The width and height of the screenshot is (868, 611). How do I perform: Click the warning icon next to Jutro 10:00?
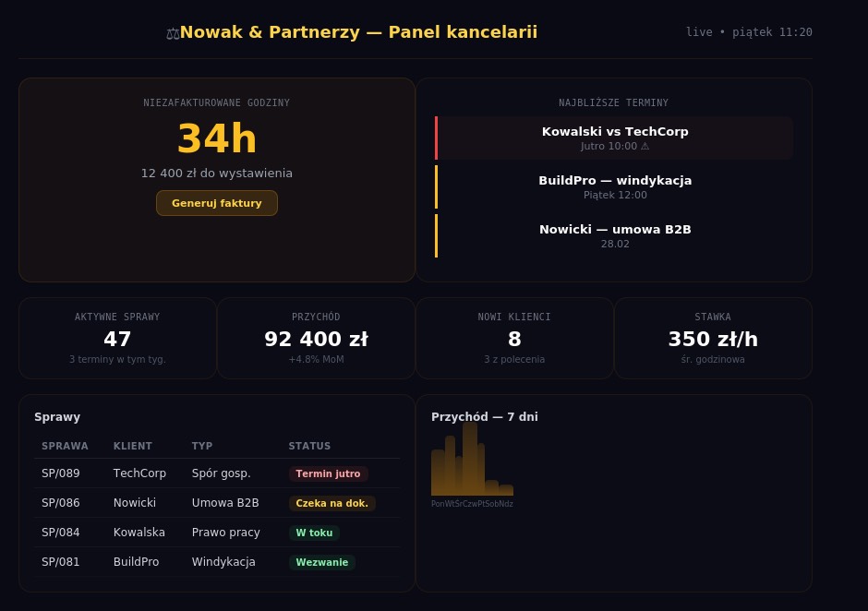click(x=645, y=146)
